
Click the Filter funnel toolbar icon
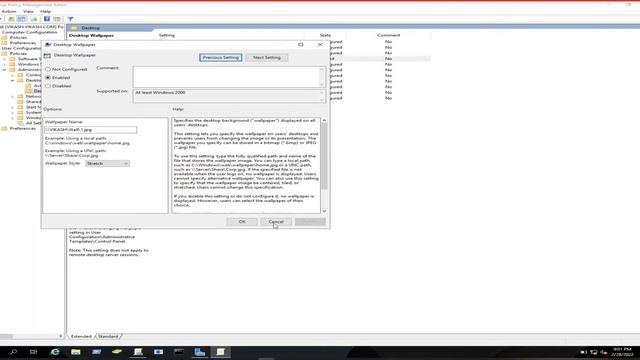pos(70,19)
